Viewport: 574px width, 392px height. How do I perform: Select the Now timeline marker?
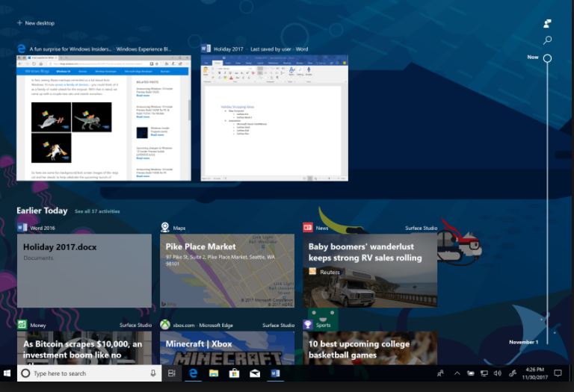547,57
